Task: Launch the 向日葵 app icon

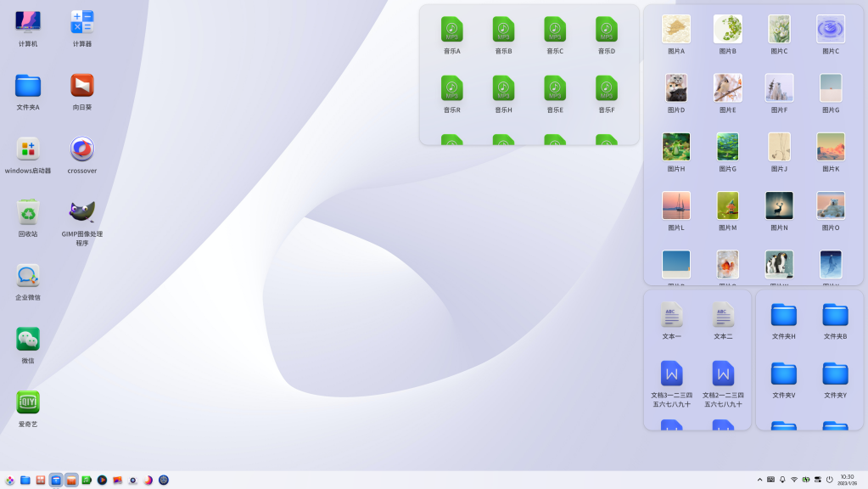Action: pos(82,86)
